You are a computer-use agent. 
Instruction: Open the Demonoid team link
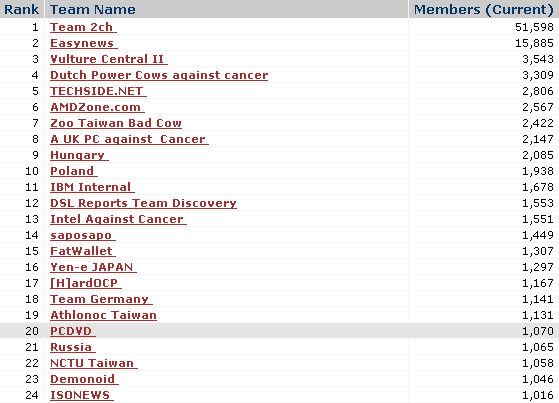click(84, 379)
